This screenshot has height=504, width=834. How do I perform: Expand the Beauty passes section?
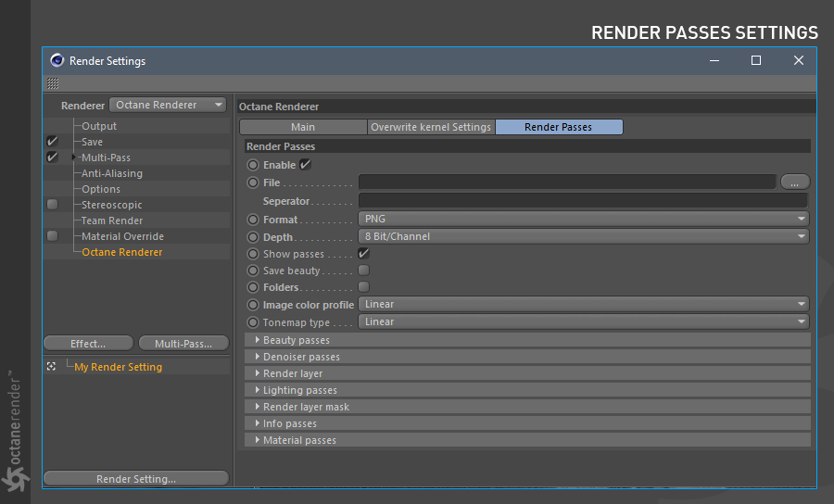tap(258, 340)
